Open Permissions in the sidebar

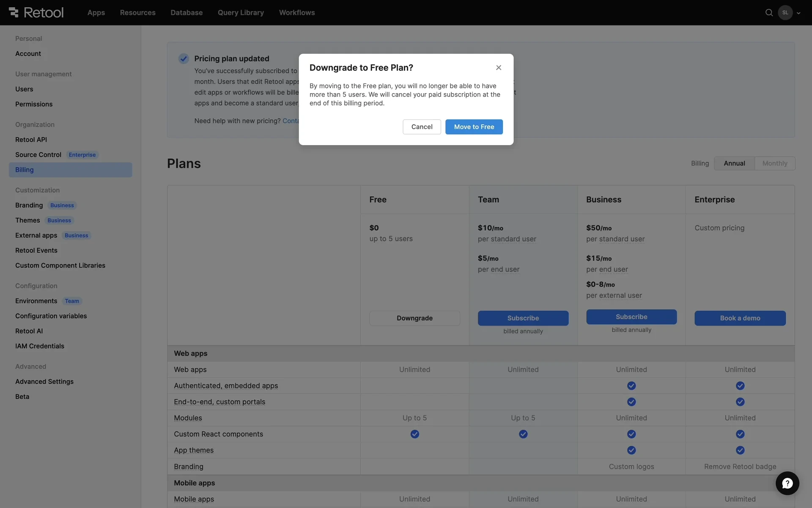(x=34, y=104)
